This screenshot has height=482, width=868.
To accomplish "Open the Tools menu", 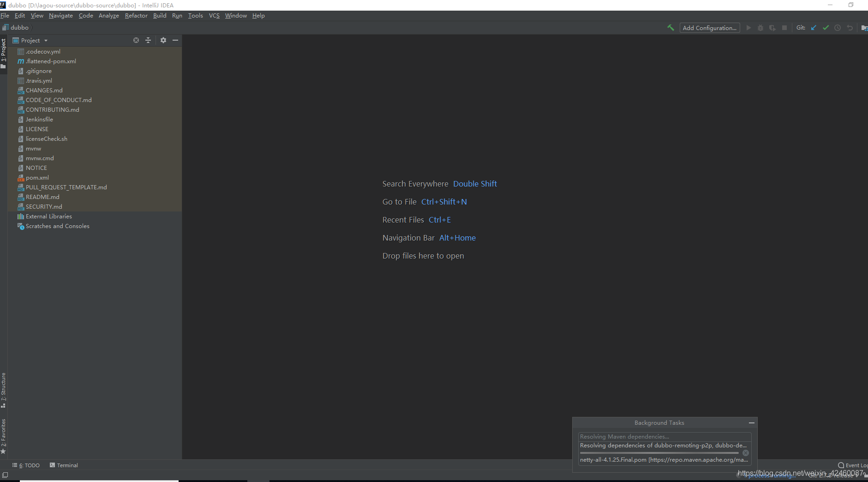I will coord(196,16).
